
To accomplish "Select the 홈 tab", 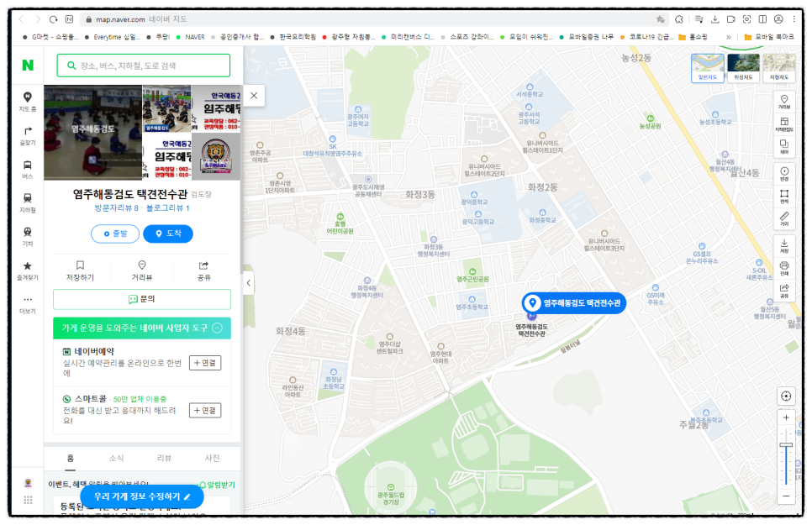I will pos(71,458).
